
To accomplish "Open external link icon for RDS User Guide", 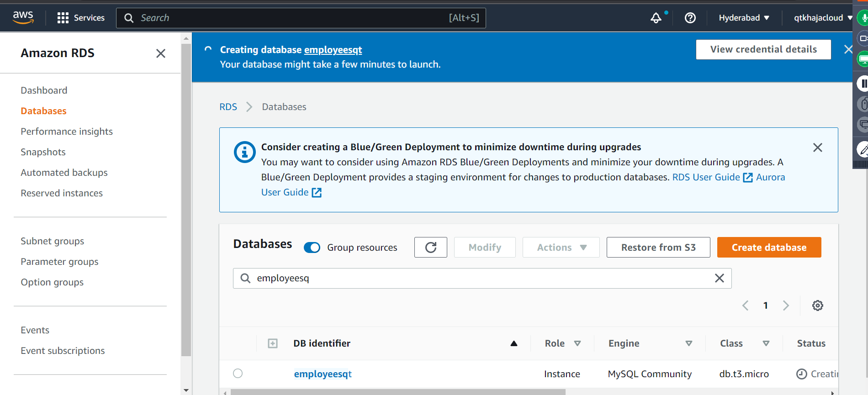I will pos(748,178).
